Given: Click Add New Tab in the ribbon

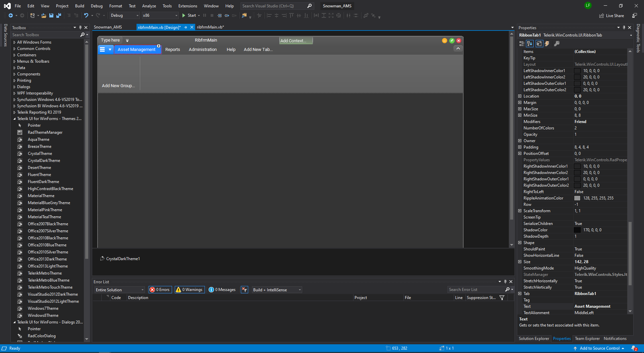Looking at the screenshot, I should click(x=258, y=50).
